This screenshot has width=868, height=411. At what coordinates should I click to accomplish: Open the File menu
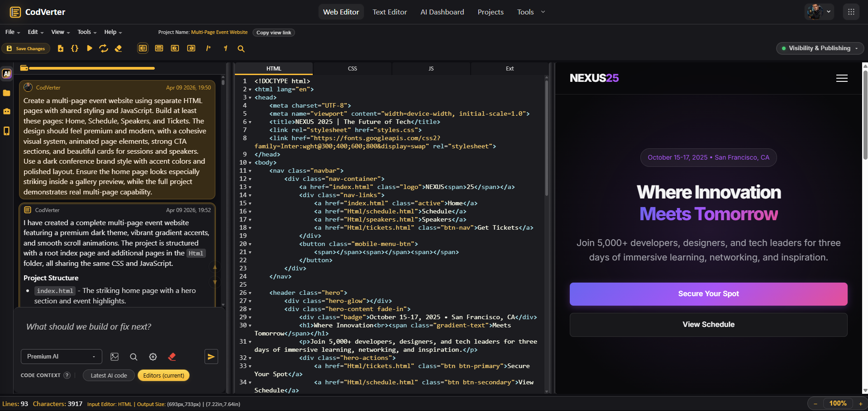click(13, 32)
